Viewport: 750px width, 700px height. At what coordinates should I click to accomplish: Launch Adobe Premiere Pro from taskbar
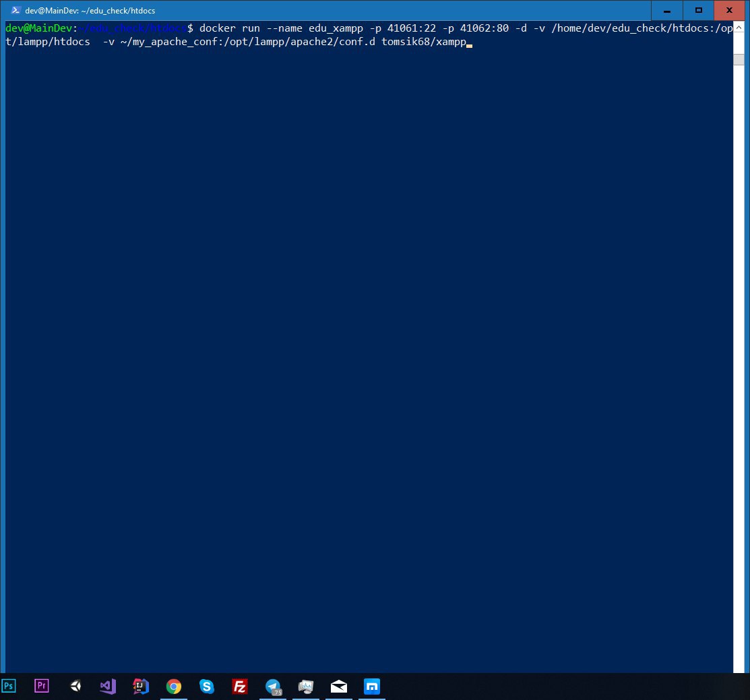(x=42, y=686)
